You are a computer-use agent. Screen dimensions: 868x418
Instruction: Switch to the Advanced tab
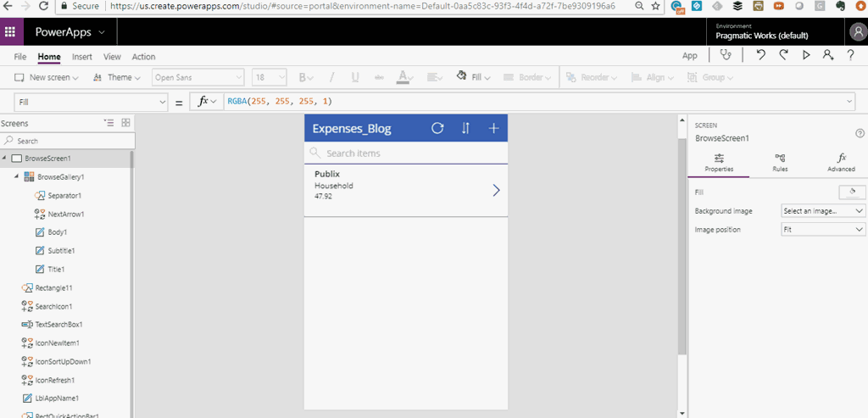click(841, 162)
